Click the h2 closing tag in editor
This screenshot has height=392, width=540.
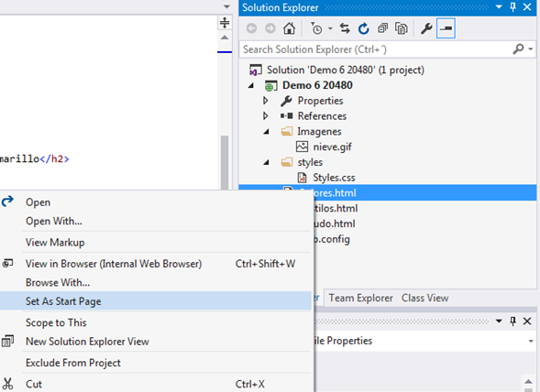[x=54, y=159]
